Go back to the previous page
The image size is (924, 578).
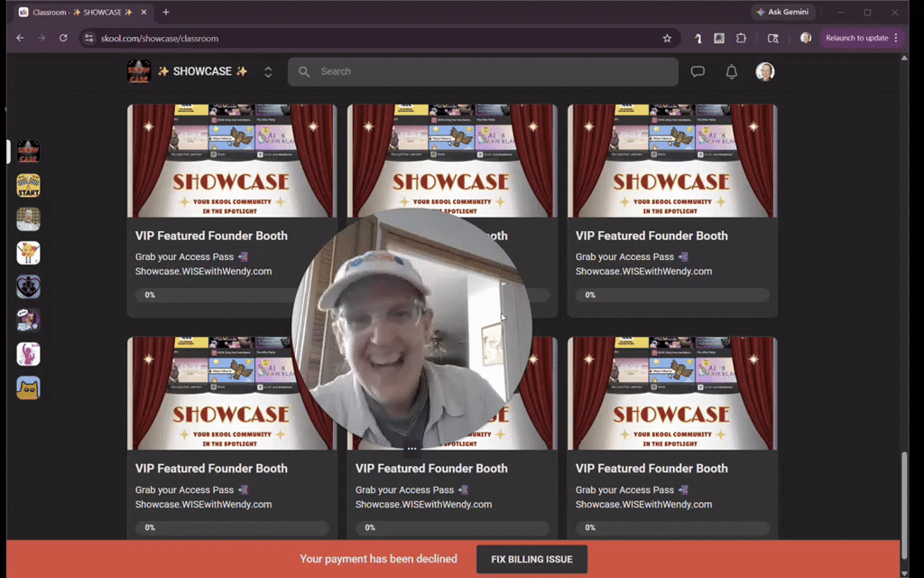20,38
